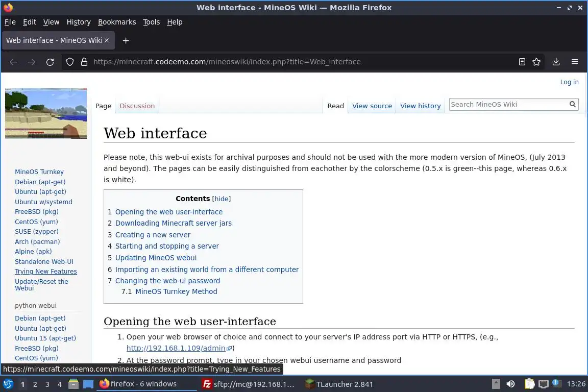Open the file manager icon in taskbar
588x392 pixels.
click(x=73, y=384)
